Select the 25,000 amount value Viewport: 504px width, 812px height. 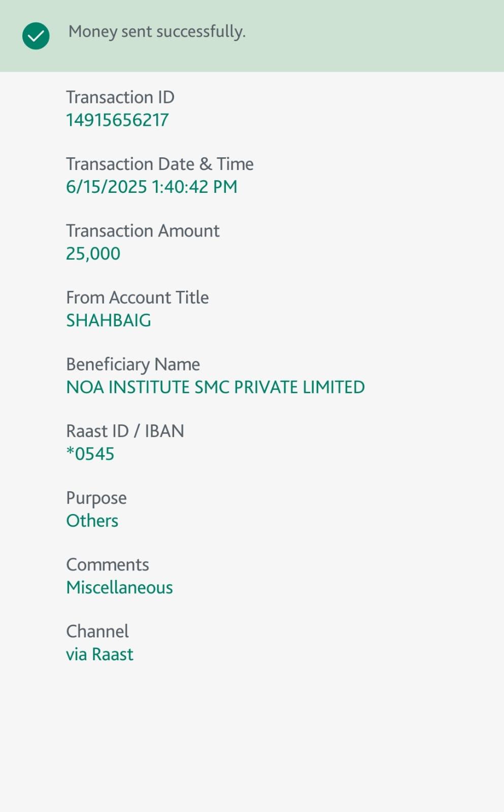tap(93, 254)
